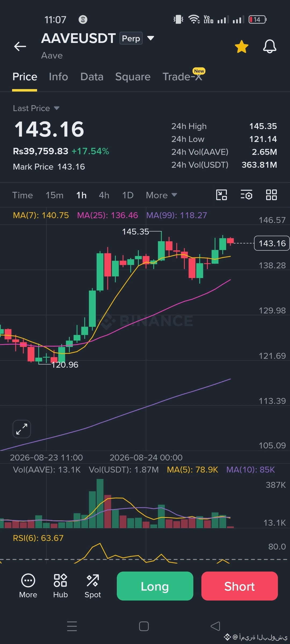Select the 15m interval

[x=55, y=195]
